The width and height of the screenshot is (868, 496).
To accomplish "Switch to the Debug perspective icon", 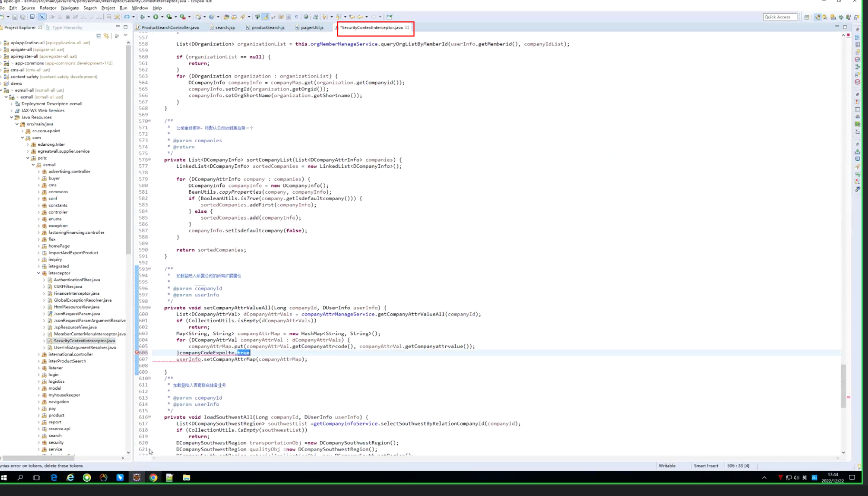I will click(x=841, y=17).
